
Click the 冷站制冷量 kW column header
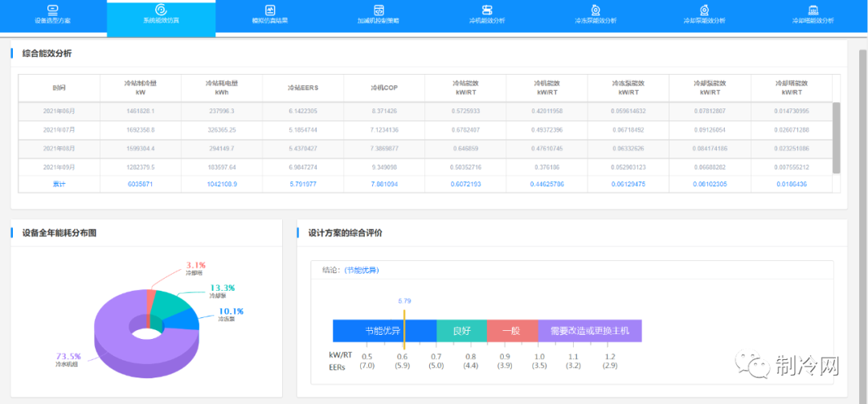[140, 88]
